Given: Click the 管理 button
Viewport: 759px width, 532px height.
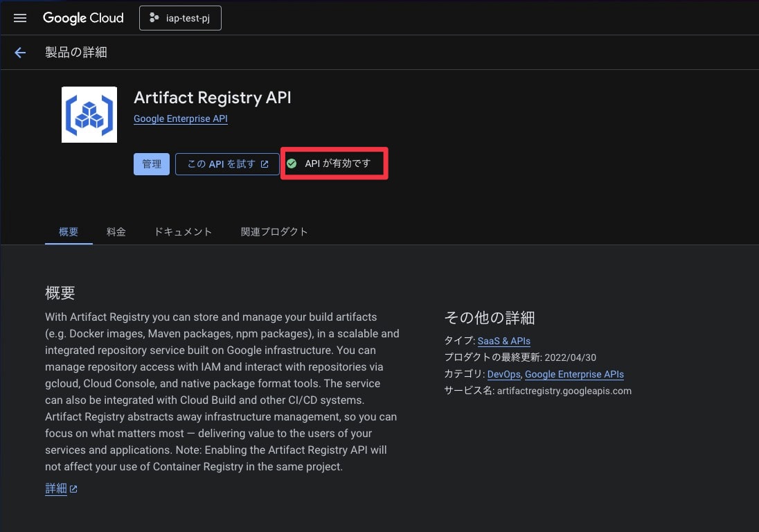Looking at the screenshot, I should tap(152, 164).
